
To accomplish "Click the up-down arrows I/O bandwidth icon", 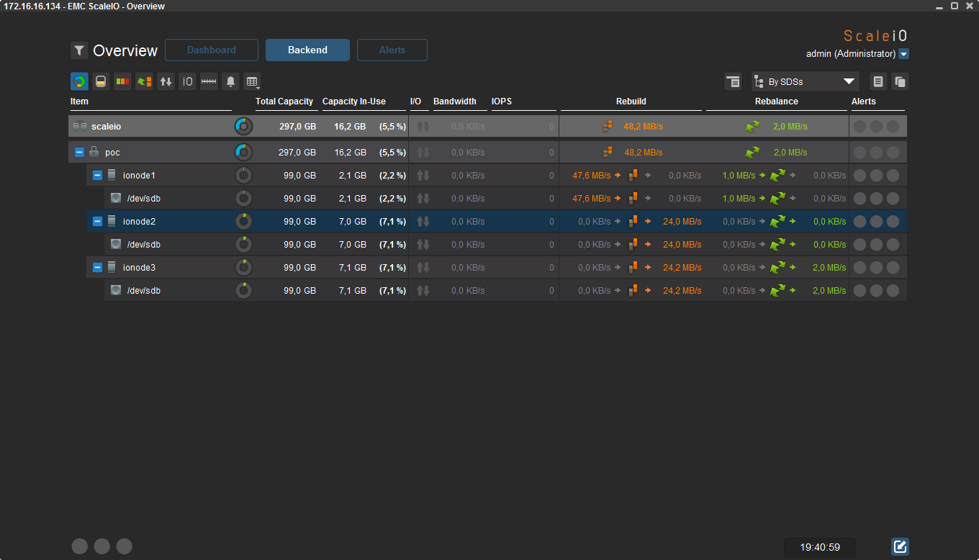I will (166, 81).
